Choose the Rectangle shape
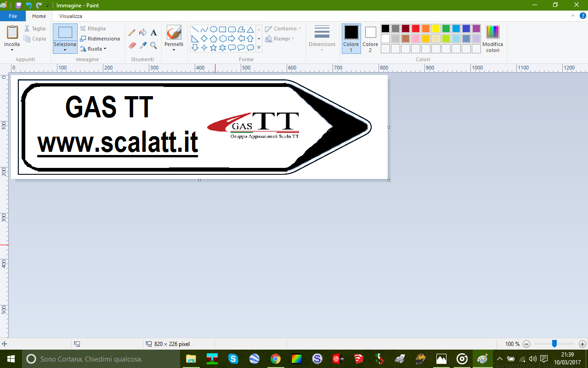 (x=222, y=29)
